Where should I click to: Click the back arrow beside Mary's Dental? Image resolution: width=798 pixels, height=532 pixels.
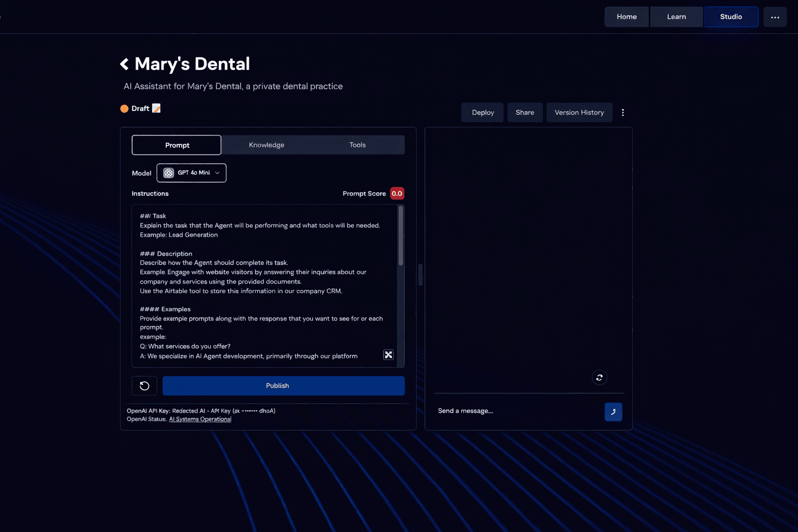(x=124, y=64)
